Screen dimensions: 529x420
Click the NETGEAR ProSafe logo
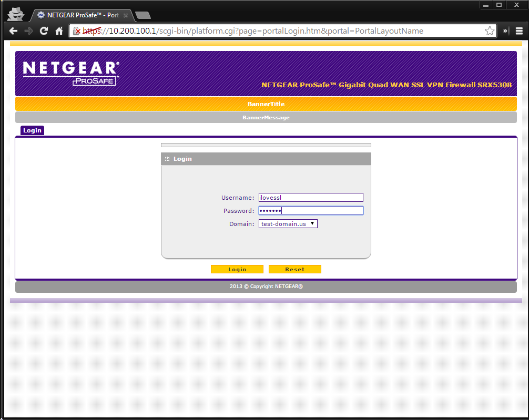tap(71, 73)
